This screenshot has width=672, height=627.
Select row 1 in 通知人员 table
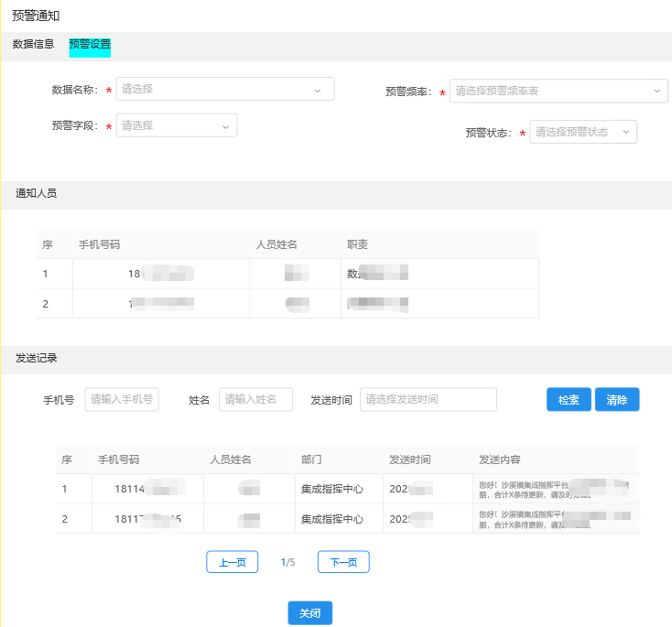[x=287, y=273]
